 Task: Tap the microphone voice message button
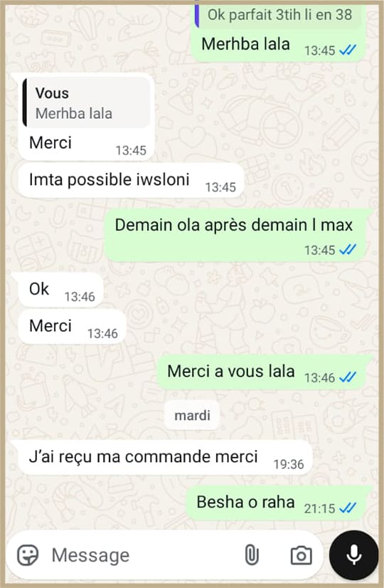point(353,555)
